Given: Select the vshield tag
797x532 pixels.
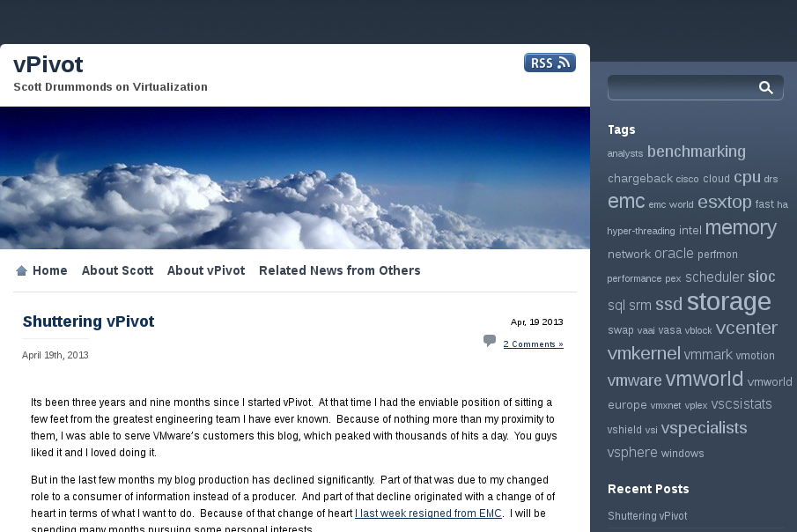Looking at the screenshot, I should click(624, 430).
